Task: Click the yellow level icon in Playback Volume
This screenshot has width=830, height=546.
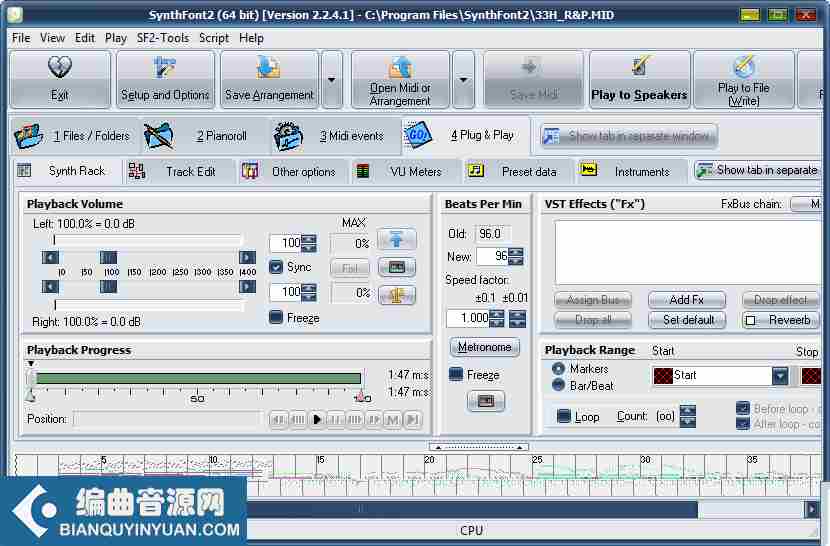Action: [396, 296]
